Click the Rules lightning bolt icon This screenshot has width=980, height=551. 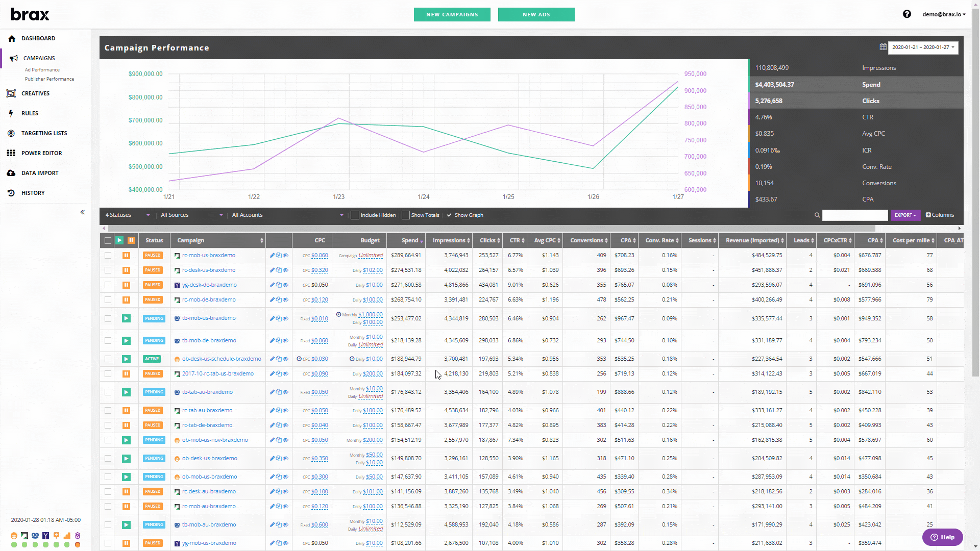coord(11,113)
